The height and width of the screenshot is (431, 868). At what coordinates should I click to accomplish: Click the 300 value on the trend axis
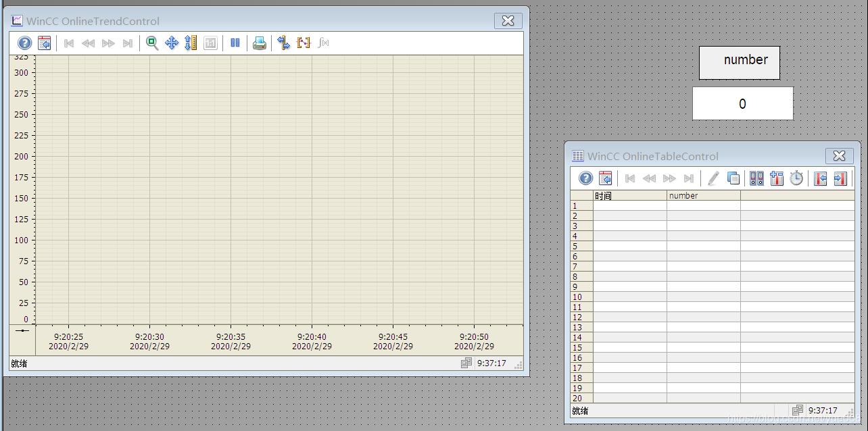22,73
